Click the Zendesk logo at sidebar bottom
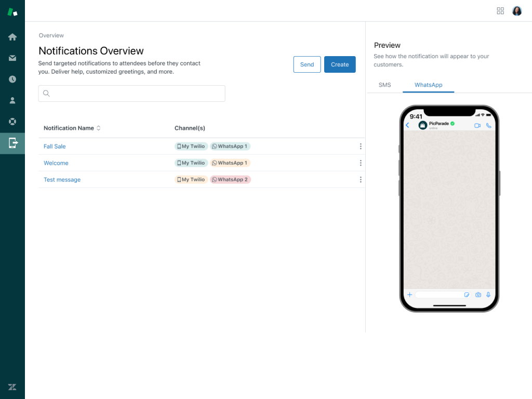Screen dimensions: 532x399 pos(12,387)
